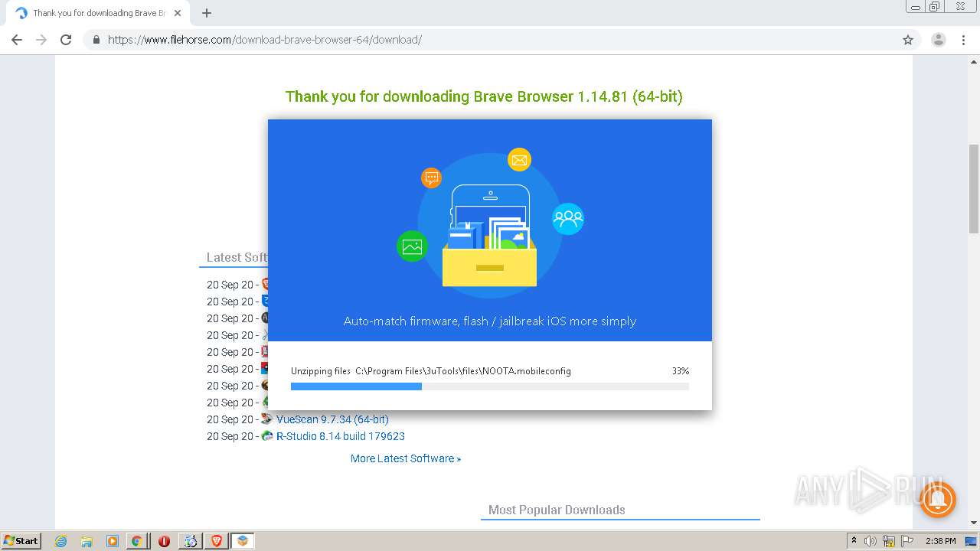The image size is (980, 551).
Task: Click the orange chat bubble icon in installer
Action: 432,178
